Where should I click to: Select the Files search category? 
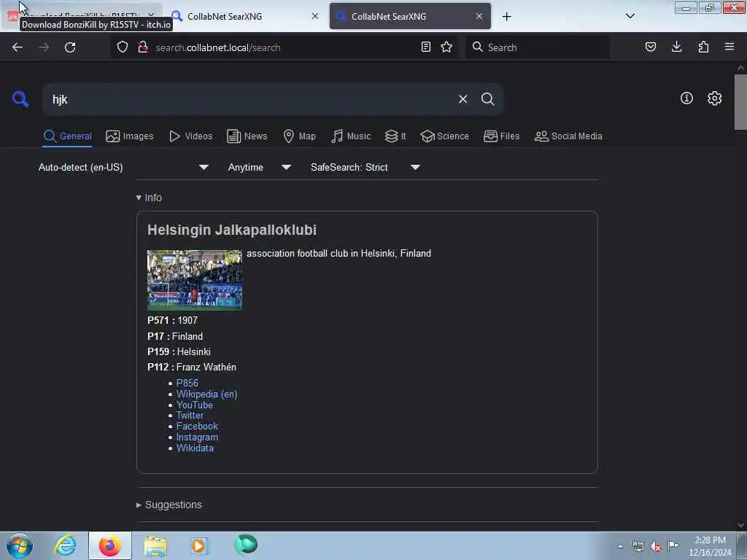pos(501,136)
